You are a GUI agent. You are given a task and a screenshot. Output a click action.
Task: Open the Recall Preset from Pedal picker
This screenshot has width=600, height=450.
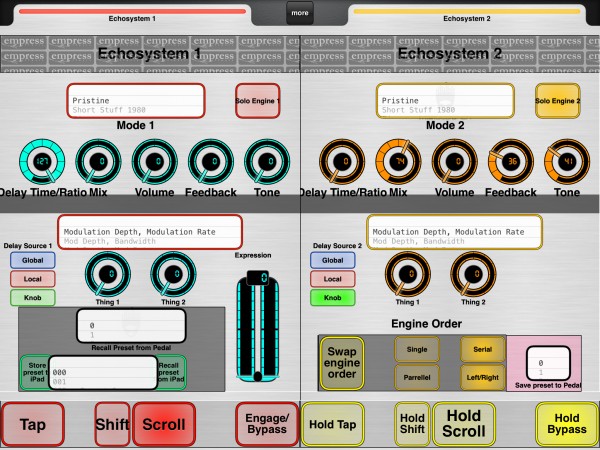click(x=131, y=326)
